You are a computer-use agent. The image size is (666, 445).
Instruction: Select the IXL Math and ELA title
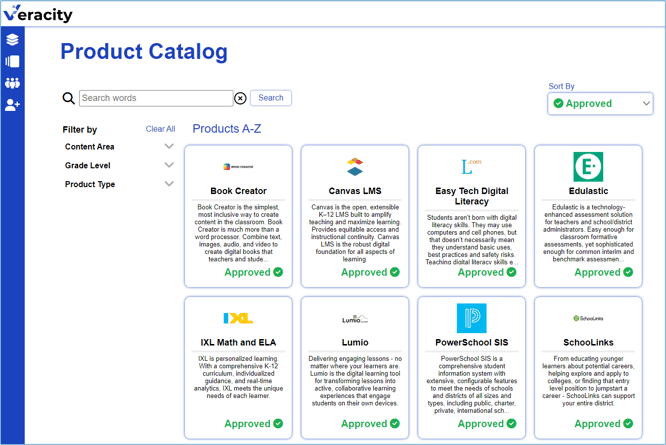pyautogui.click(x=238, y=342)
